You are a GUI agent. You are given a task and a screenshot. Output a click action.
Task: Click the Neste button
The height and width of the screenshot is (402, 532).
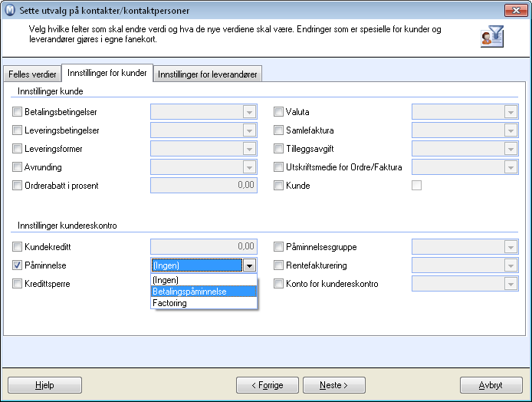(x=334, y=385)
